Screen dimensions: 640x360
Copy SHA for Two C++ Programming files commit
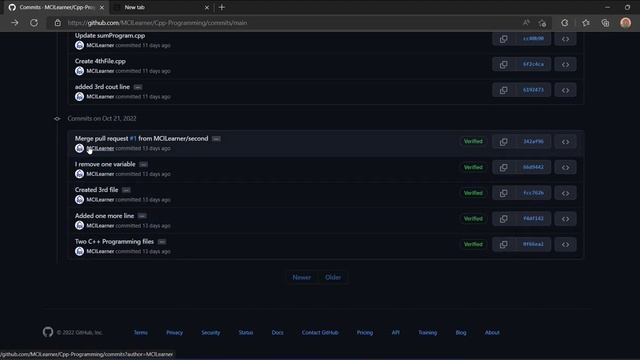click(x=503, y=244)
